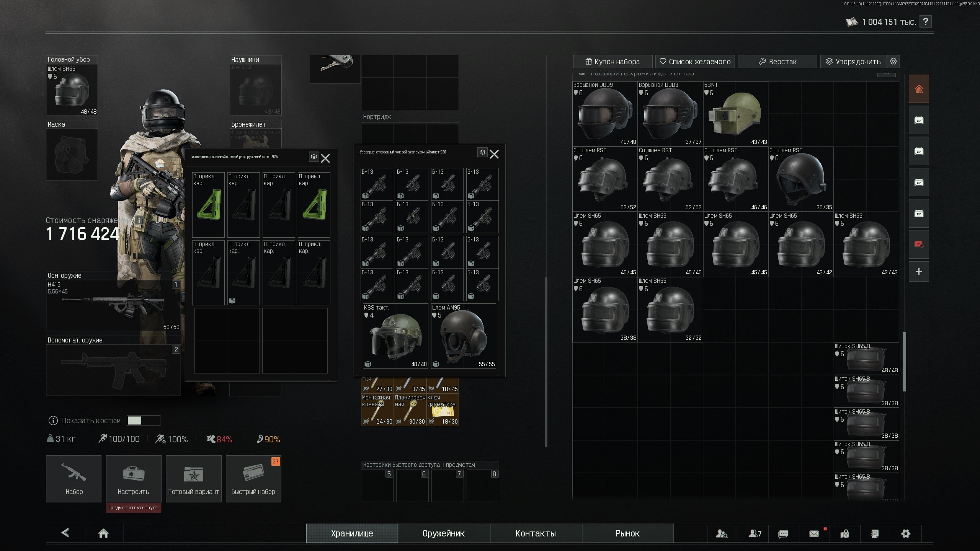Select the H416 primary weapon slot

point(113,305)
